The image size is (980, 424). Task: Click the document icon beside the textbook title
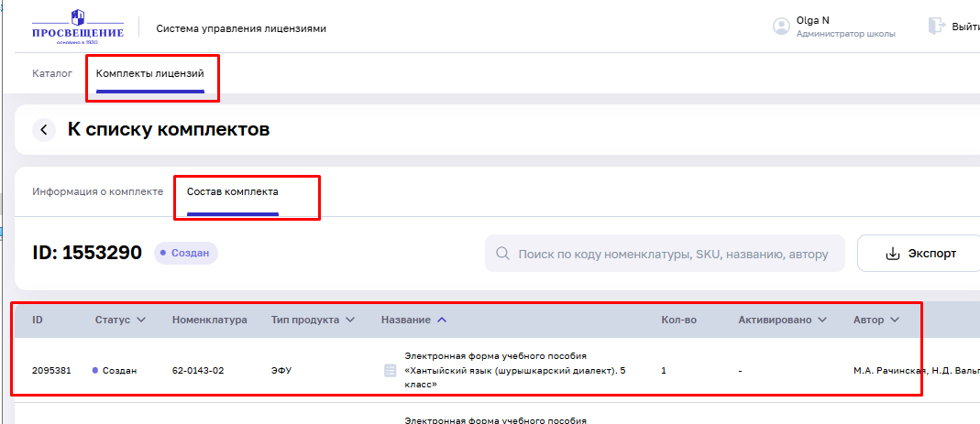pyautogui.click(x=390, y=371)
